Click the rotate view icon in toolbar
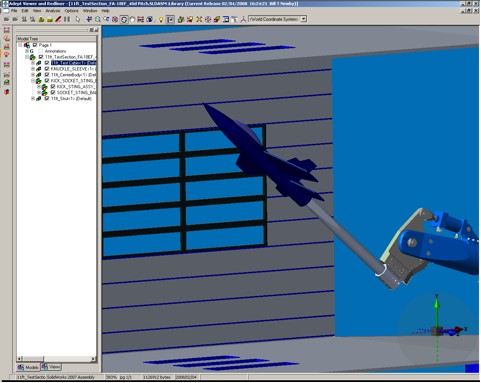Viewport: 481px width, 383px height. click(x=124, y=19)
